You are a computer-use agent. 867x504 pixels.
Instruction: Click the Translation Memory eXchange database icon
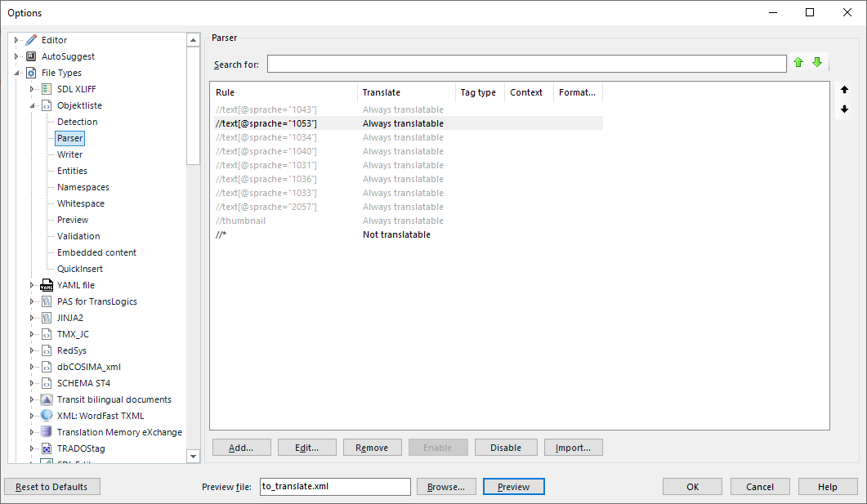pos(45,431)
